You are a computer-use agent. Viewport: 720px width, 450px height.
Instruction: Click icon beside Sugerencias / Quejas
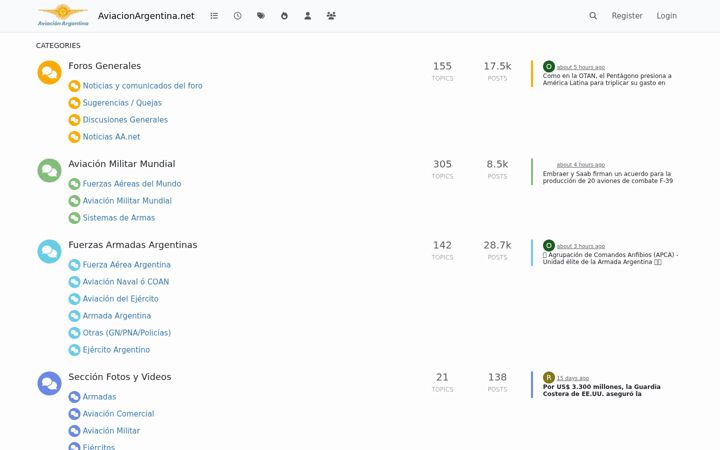74,103
